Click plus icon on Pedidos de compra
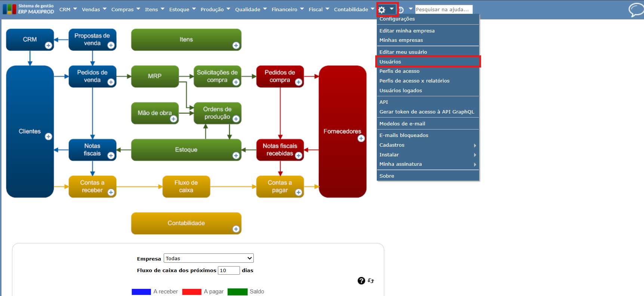This screenshot has width=644, height=296. coord(298,82)
